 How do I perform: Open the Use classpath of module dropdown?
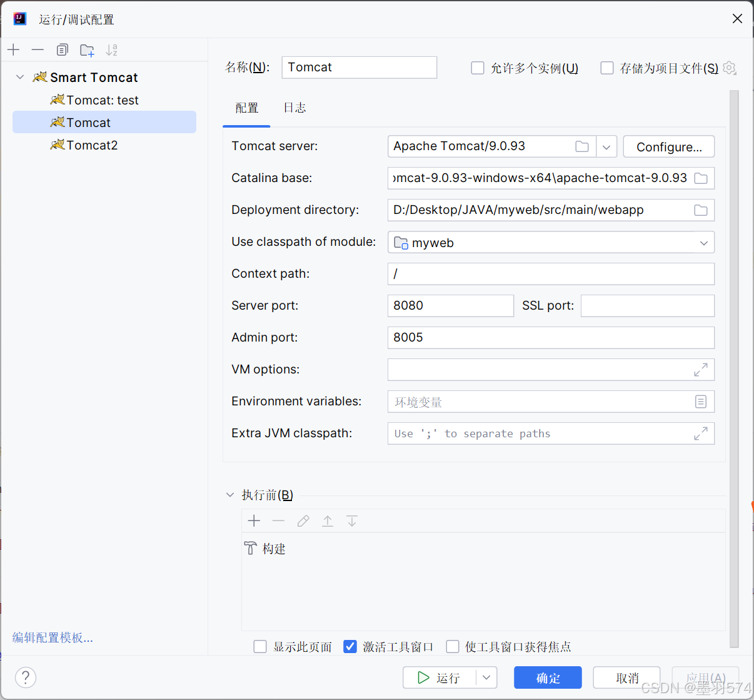click(x=704, y=243)
